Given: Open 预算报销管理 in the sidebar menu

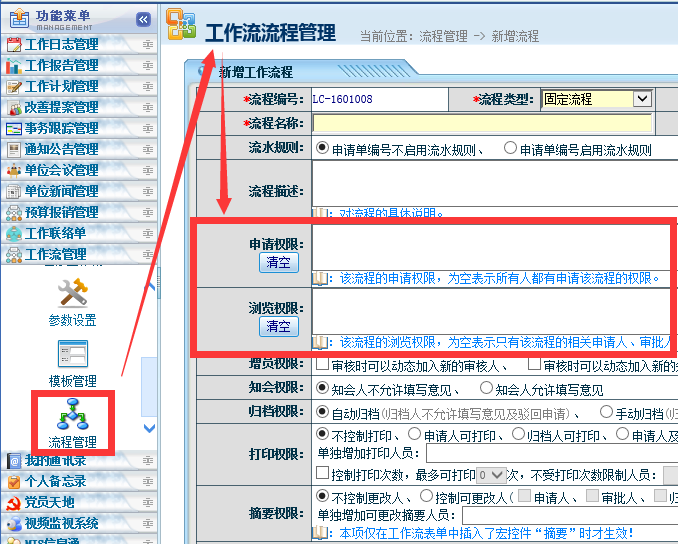Looking at the screenshot, I should click(x=61, y=212).
